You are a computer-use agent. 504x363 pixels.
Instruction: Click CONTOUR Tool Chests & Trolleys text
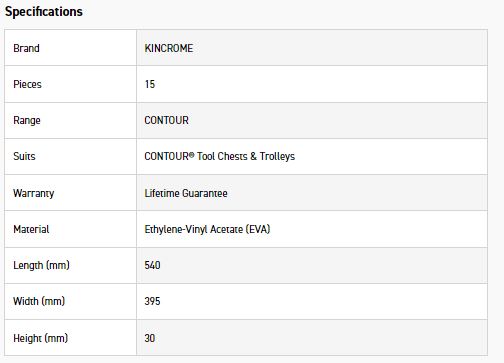pyautogui.click(x=220, y=156)
